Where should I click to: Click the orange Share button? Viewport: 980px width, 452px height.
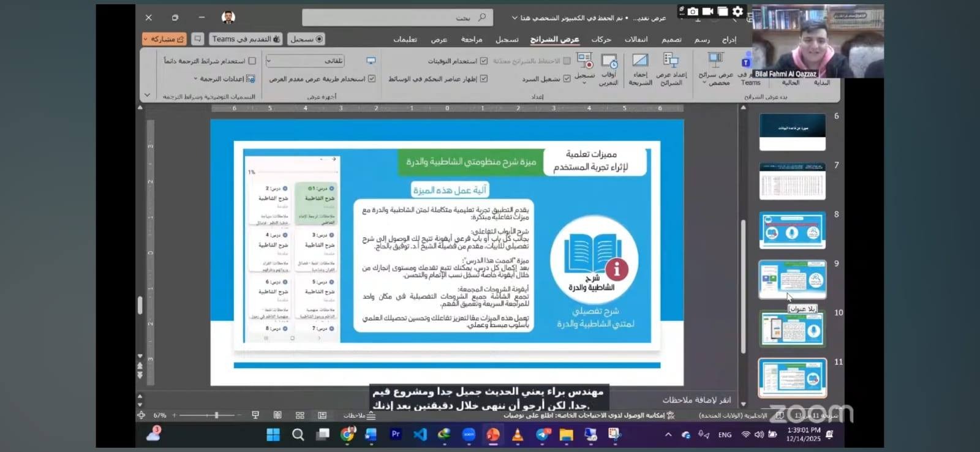[x=164, y=39]
